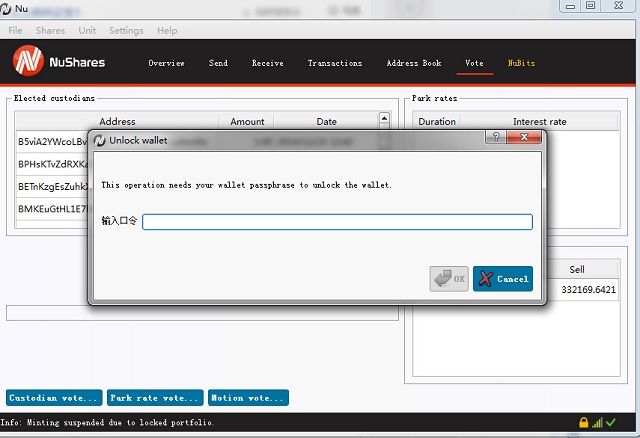The height and width of the screenshot is (438, 640).
Task: Click the 332169.6421 sell value cell
Action: [x=588, y=289]
